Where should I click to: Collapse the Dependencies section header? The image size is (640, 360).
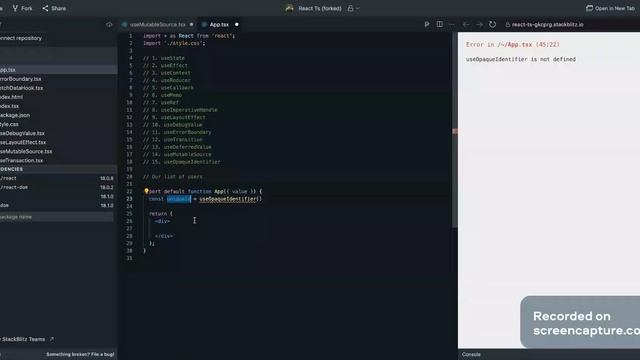pos(58,169)
